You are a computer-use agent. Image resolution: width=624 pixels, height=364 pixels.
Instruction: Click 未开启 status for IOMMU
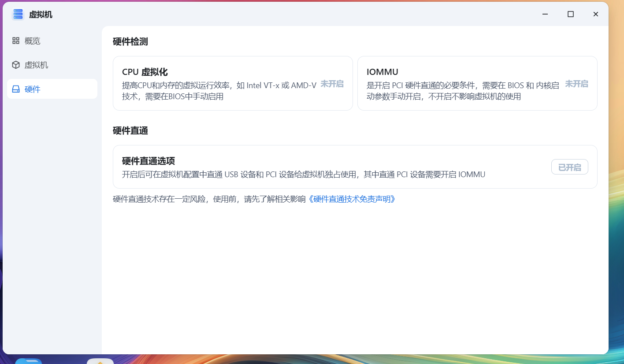point(576,84)
